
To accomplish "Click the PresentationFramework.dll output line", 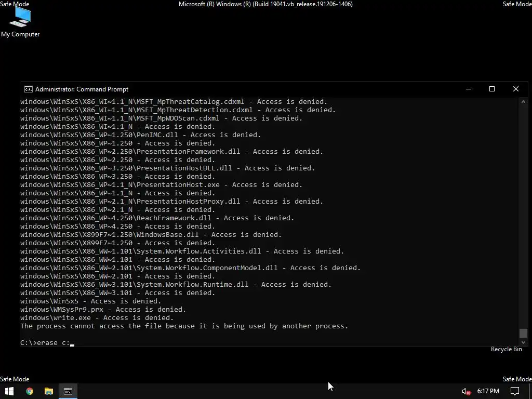I will (x=171, y=152).
